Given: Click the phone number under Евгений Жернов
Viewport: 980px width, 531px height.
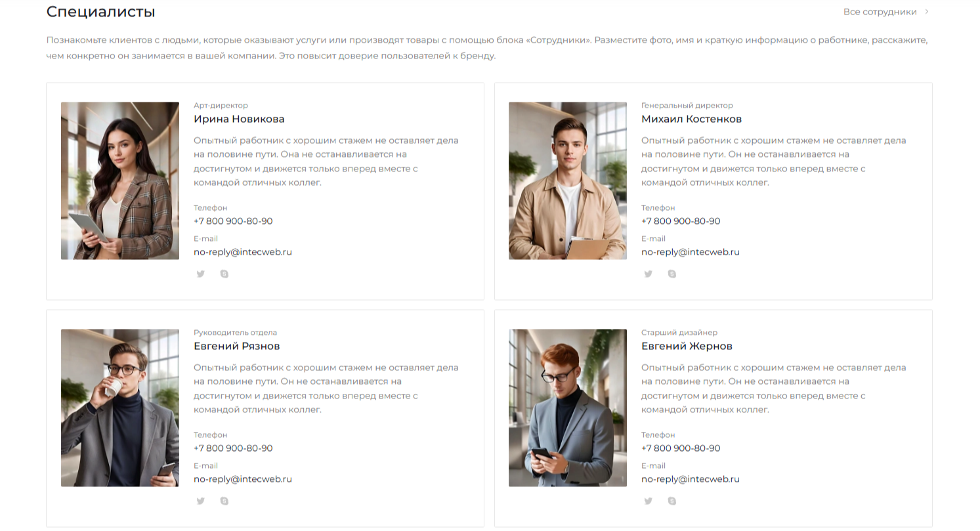Looking at the screenshot, I should pyautogui.click(x=681, y=448).
